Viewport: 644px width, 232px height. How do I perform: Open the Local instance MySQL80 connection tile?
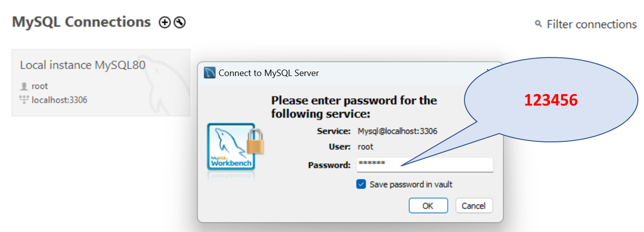pos(101,83)
